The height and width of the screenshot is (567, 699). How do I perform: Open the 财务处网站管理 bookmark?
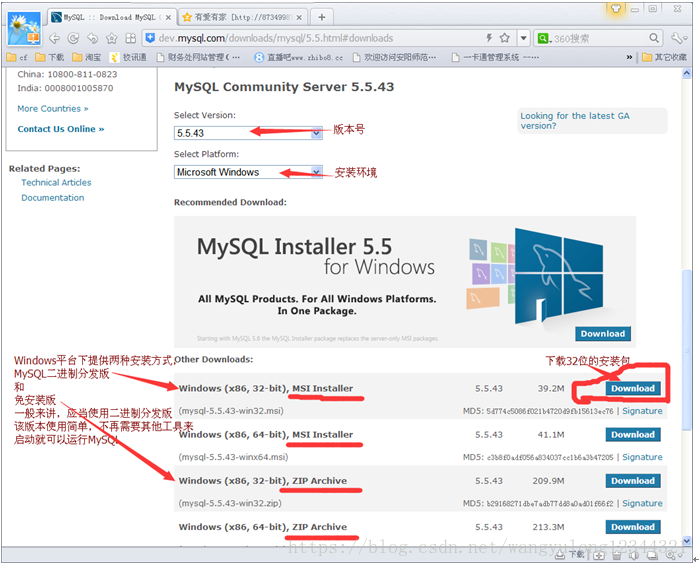pyautogui.click(x=198, y=57)
